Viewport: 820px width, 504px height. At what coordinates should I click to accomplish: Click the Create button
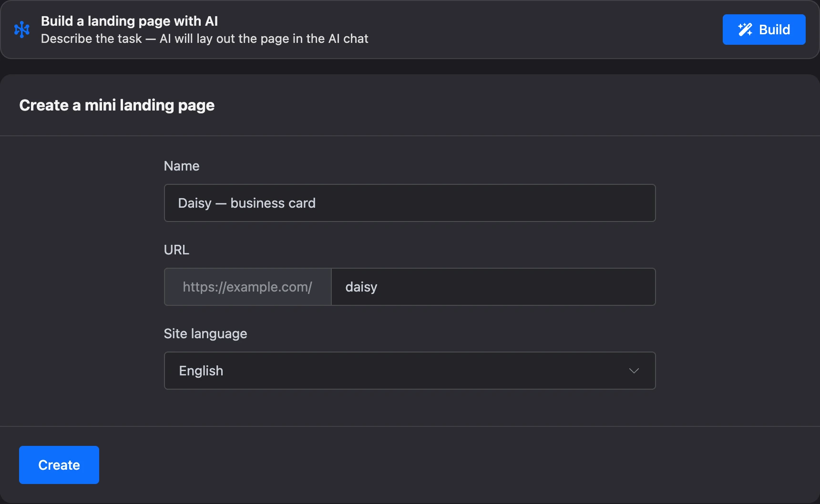[59, 465]
